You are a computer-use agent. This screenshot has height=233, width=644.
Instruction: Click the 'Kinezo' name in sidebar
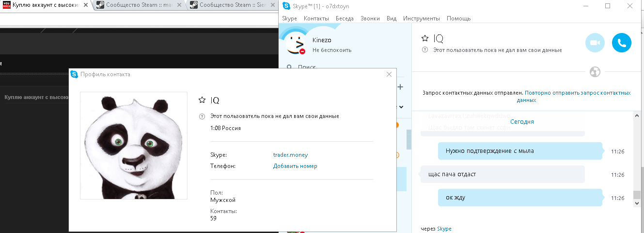[x=322, y=40]
